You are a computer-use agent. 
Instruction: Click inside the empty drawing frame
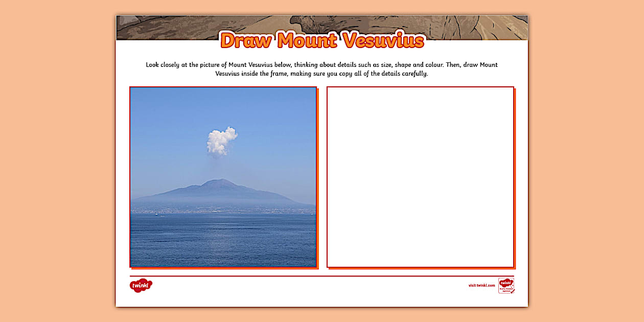pos(420,176)
